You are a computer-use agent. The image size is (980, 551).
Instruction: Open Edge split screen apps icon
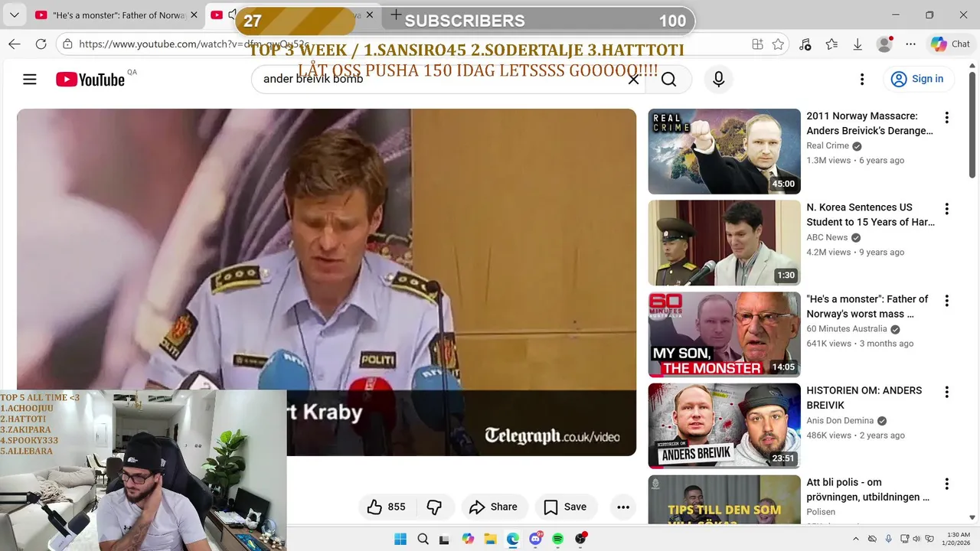tap(757, 44)
